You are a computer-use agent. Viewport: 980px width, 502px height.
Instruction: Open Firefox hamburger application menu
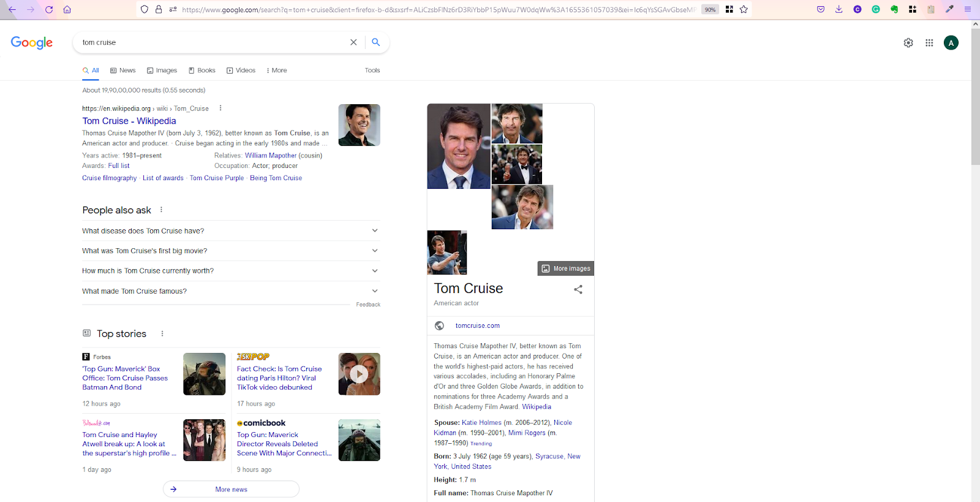[968, 9]
